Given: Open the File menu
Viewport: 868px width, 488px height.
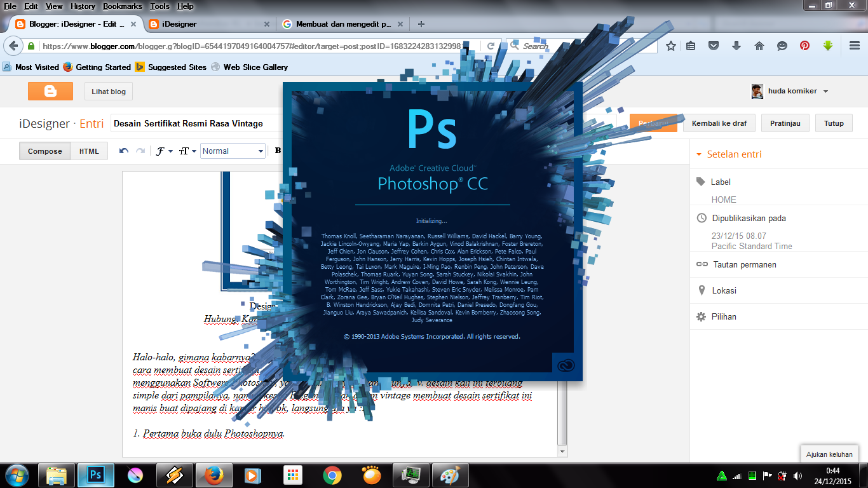Looking at the screenshot, I should pos(10,6).
